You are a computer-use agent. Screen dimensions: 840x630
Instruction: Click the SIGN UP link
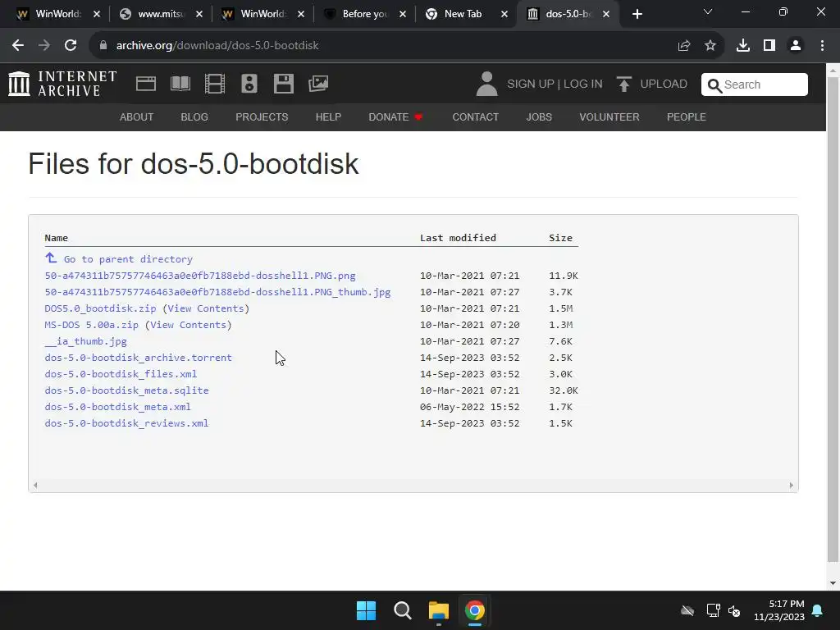tap(531, 84)
